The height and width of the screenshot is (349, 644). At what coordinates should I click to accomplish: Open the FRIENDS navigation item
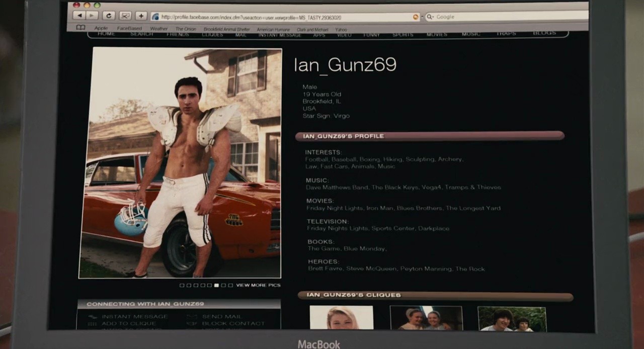(178, 35)
